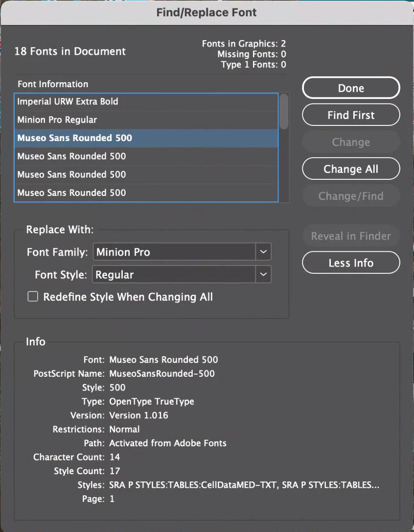Click the Style Count value 17
Screen dimensions: 414x532
click(x=115, y=471)
